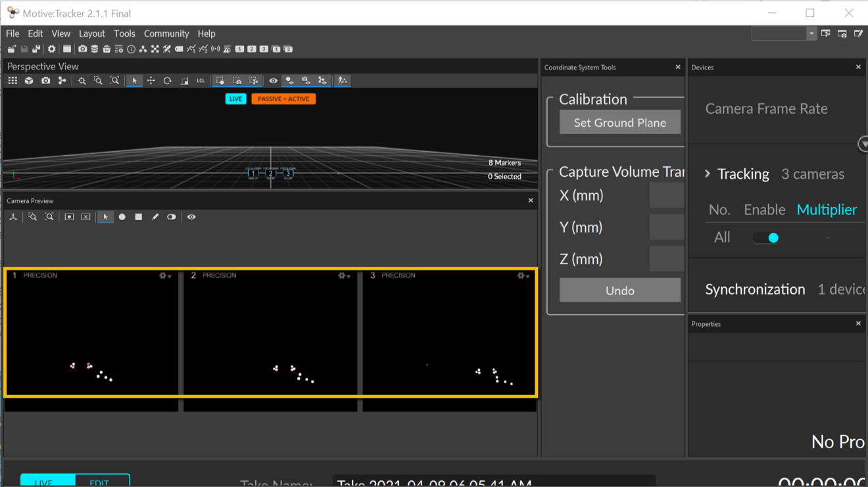Open the Community menu
Screen dimensions: 868x487
click(x=166, y=34)
